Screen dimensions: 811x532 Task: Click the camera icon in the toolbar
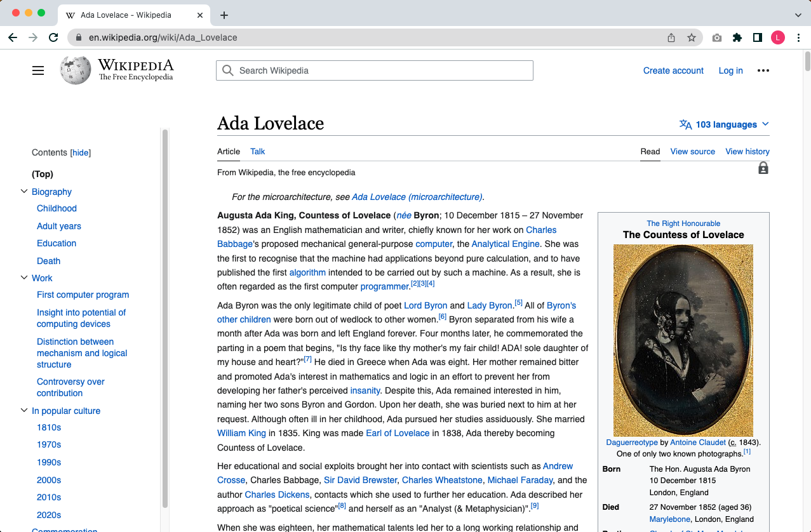pyautogui.click(x=716, y=37)
